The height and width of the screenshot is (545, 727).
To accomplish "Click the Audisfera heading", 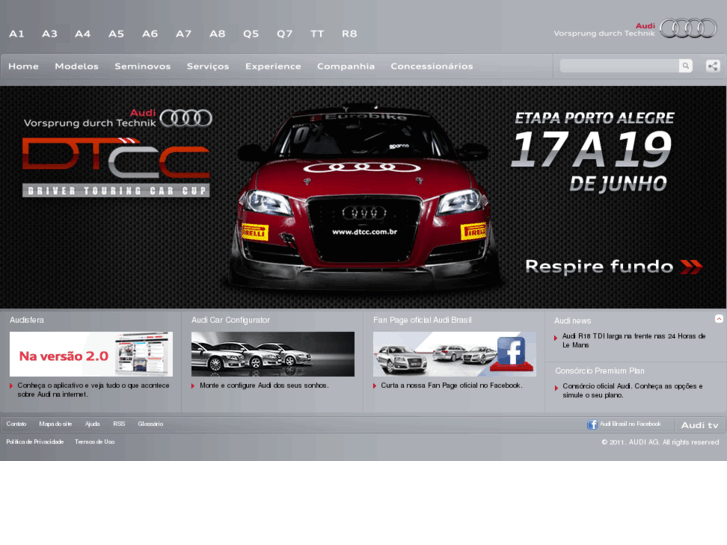I will (27, 320).
